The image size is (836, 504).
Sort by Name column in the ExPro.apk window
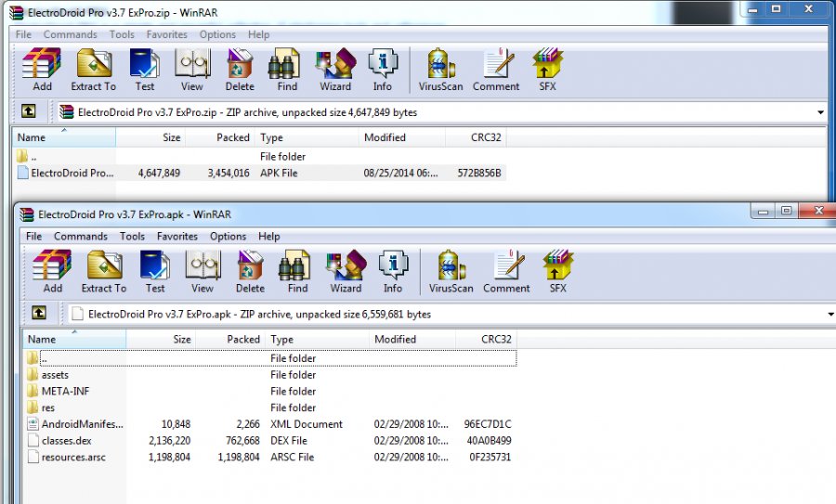[74, 339]
